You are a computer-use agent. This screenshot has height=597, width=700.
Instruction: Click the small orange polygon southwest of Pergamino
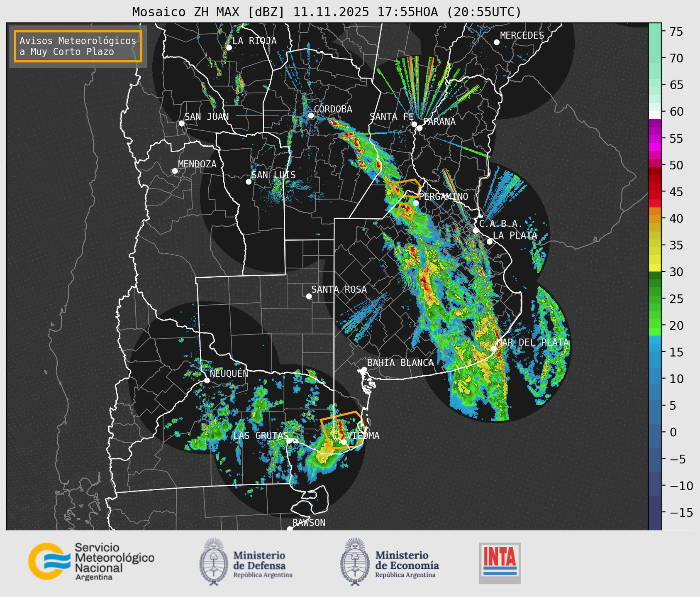point(406,211)
